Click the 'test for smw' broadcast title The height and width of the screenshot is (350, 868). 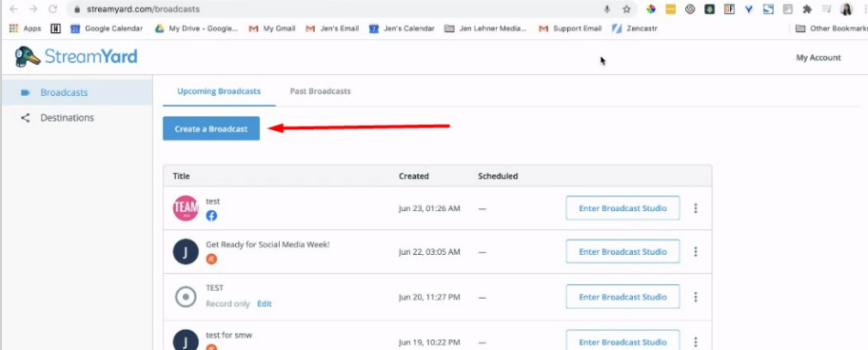point(228,335)
